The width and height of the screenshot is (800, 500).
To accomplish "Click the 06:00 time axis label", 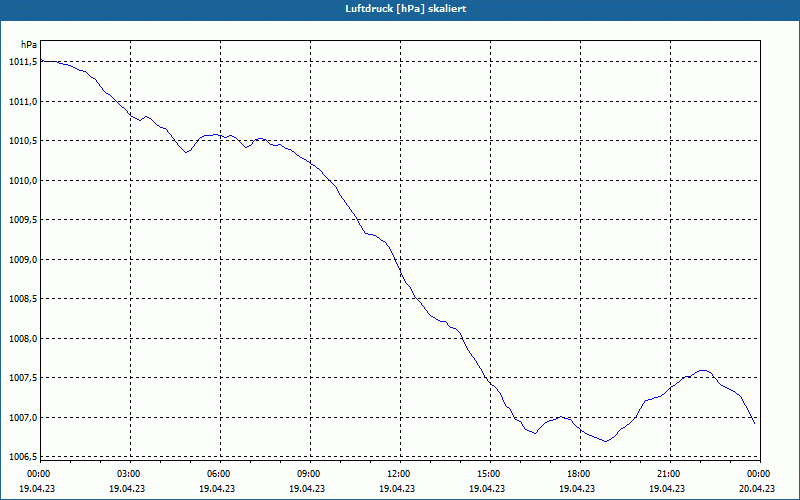I will pyautogui.click(x=220, y=474).
